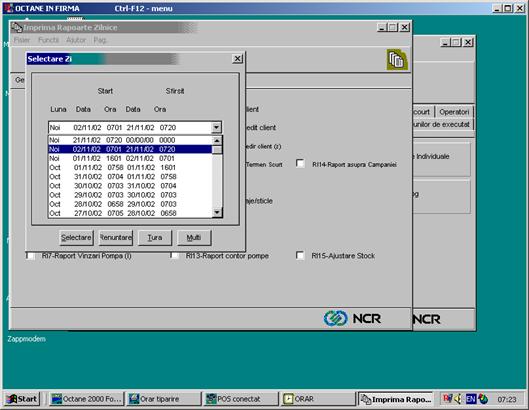This screenshot has height=410, width=529.
Task: Open the Windows Start button
Action: [x=22, y=399]
